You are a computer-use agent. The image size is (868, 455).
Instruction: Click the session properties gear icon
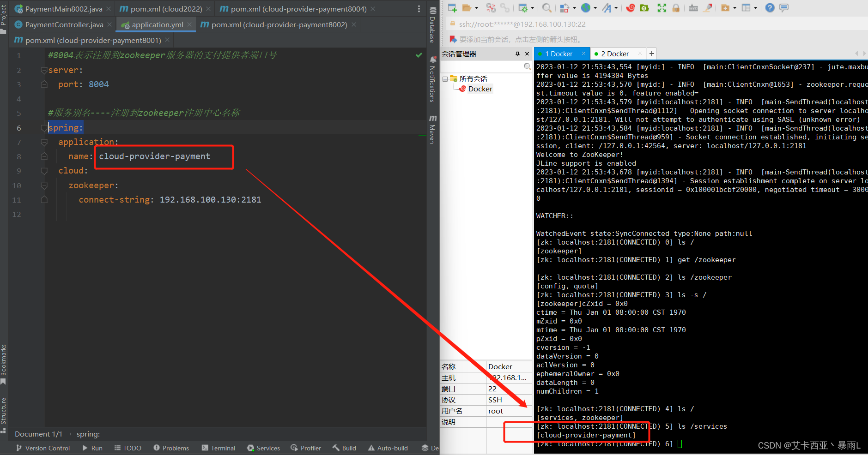523,8
